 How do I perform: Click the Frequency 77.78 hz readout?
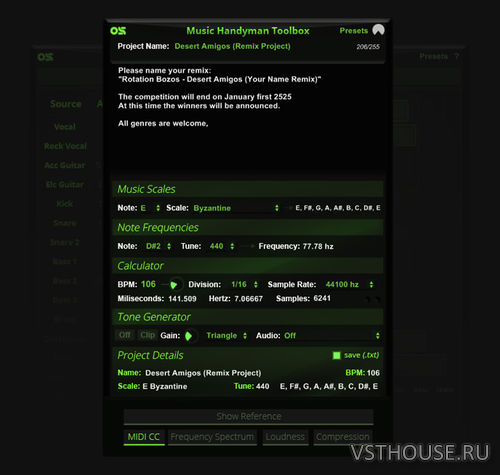pos(296,246)
